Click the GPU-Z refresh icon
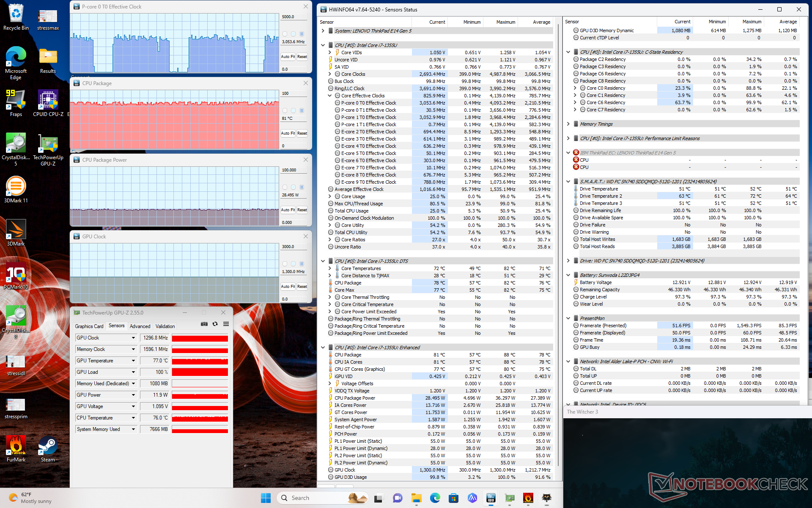812x508 pixels. [x=215, y=324]
